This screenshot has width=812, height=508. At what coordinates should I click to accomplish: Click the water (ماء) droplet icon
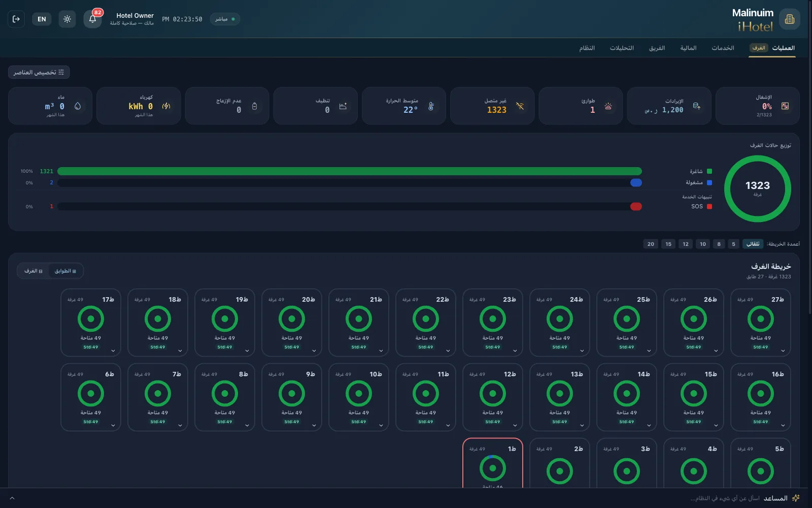(78, 106)
